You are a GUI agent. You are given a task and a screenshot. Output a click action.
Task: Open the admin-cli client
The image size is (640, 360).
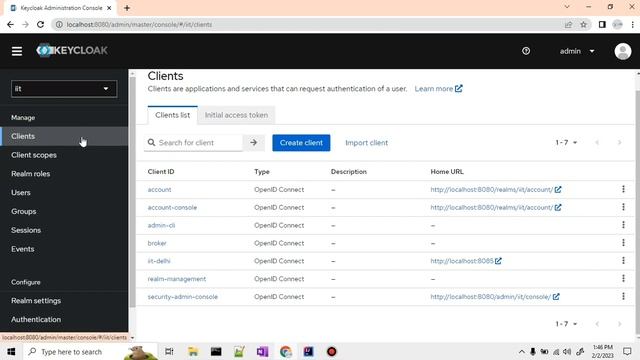point(161,225)
